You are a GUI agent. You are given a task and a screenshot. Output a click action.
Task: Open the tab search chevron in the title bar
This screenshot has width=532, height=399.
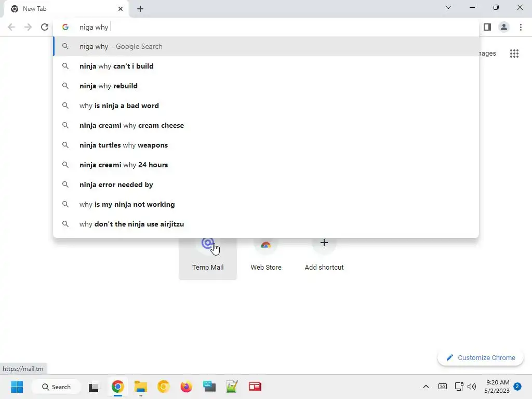pos(448,7)
